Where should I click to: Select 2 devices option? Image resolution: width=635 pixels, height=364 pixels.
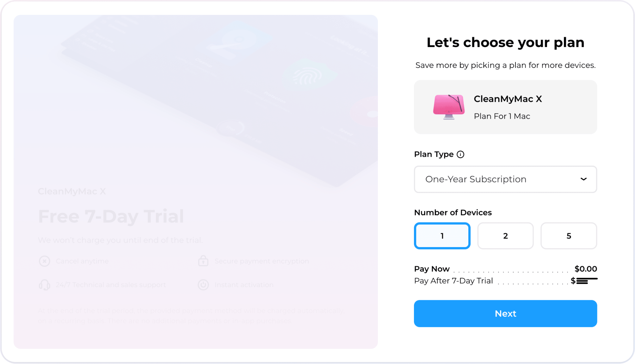click(x=505, y=236)
